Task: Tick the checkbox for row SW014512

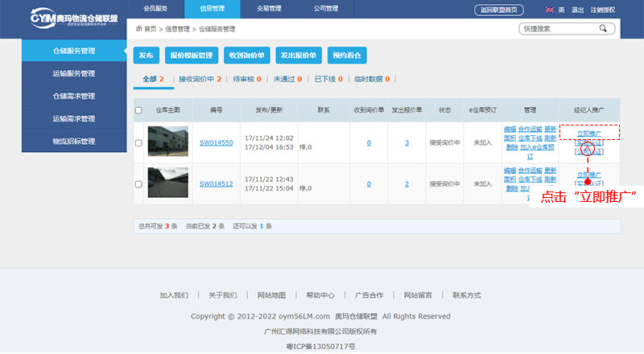Action: point(138,184)
